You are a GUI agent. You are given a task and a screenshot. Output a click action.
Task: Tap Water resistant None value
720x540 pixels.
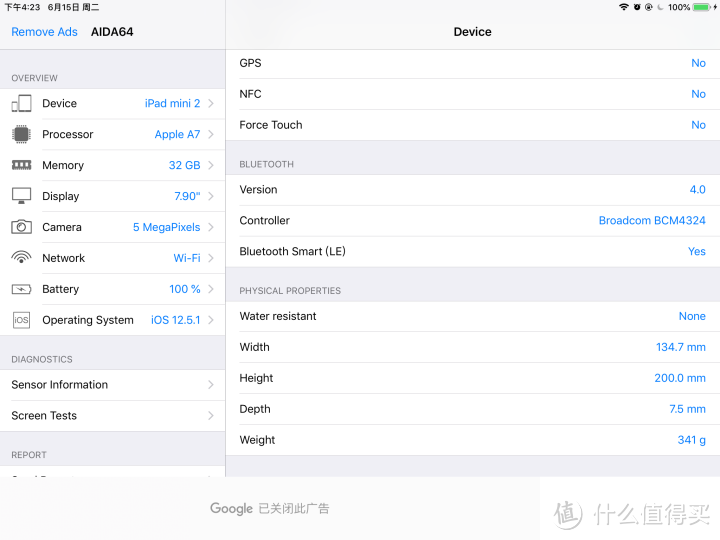[692, 316]
